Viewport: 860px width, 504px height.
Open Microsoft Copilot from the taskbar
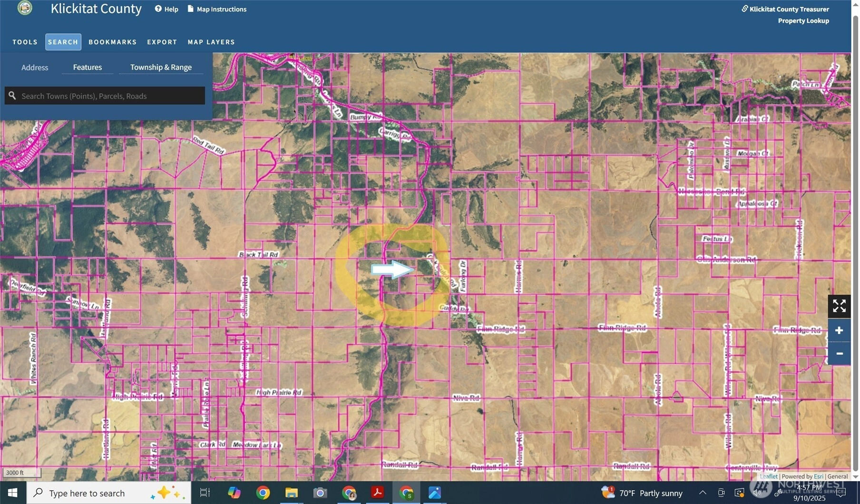click(234, 493)
